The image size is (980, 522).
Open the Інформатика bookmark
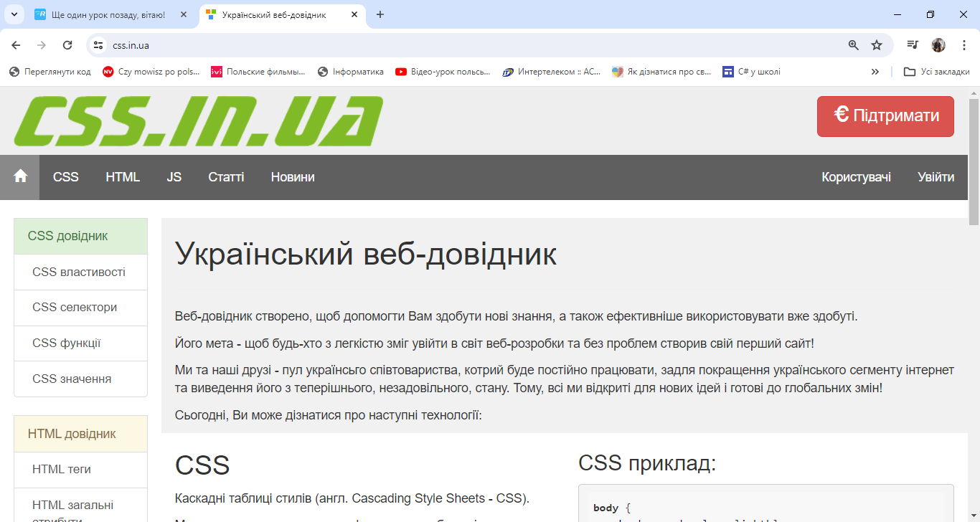[x=351, y=72]
